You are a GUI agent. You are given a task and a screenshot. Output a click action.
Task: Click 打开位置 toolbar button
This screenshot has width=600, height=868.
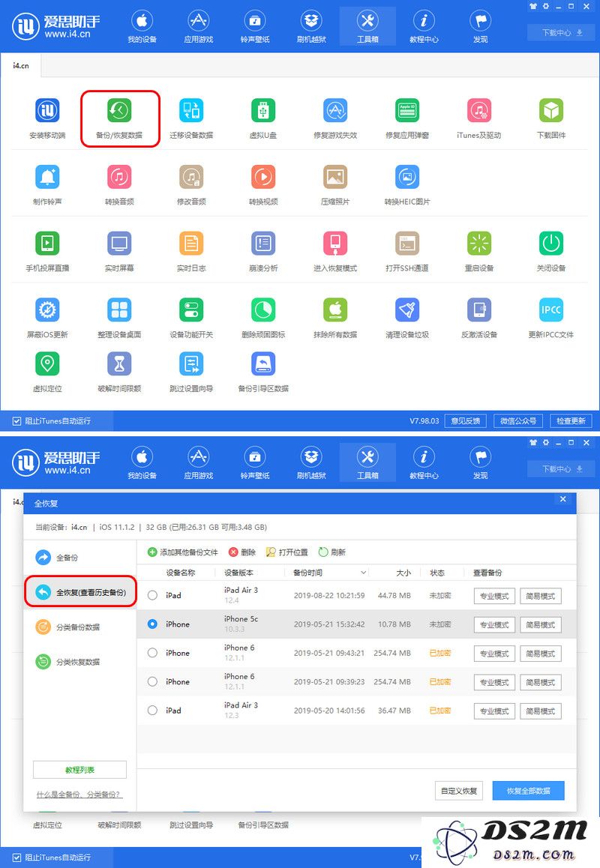coord(287,552)
